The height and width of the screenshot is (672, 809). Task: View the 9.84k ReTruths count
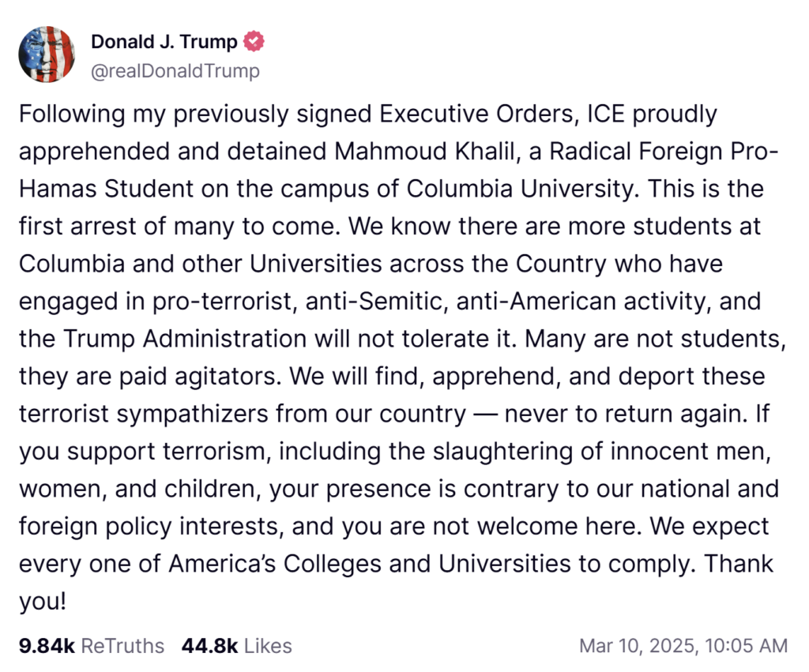(x=47, y=645)
